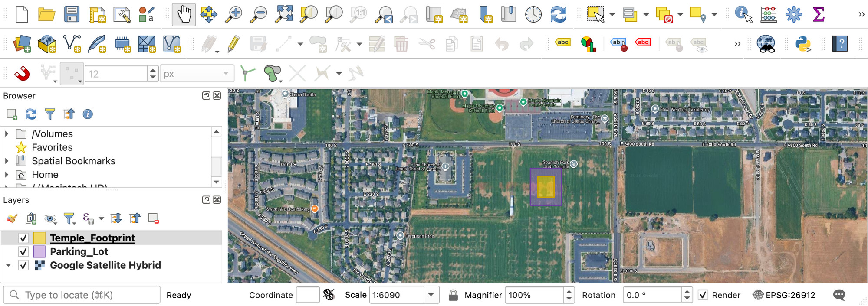Image resolution: width=868 pixels, height=306 pixels.
Task: Toggle the extents and mouse position display icon
Action: pos(329,295)
